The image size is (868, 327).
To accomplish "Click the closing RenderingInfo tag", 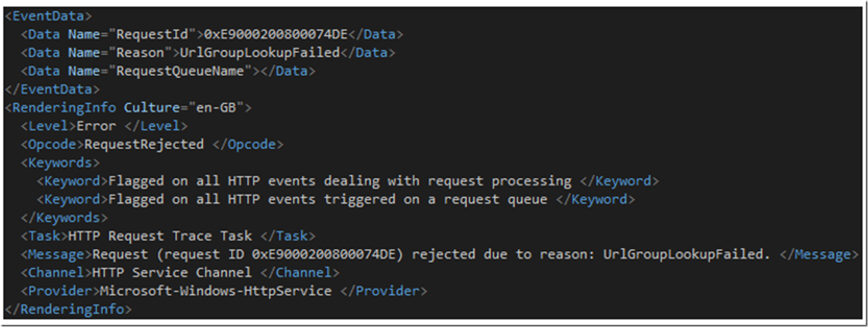I will (x=68, y=309).
